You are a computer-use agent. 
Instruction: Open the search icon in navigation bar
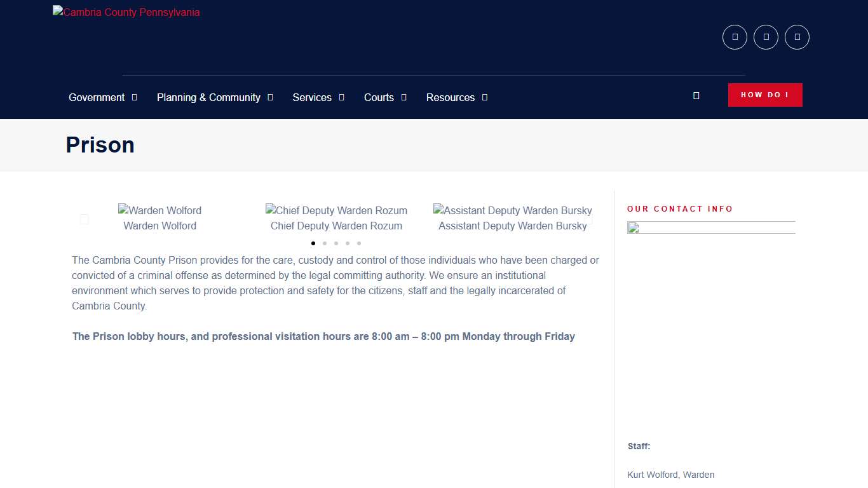click(x=696, y=95)
